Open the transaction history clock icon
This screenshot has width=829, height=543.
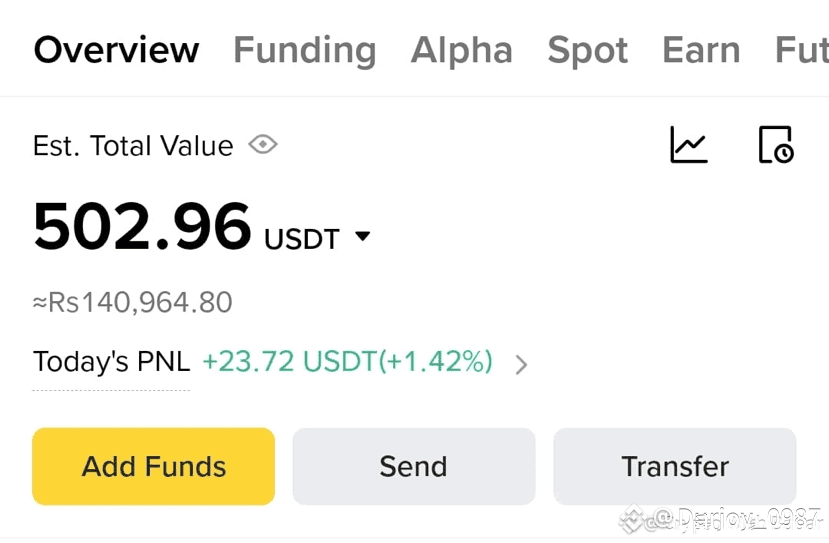pos(775,145)
